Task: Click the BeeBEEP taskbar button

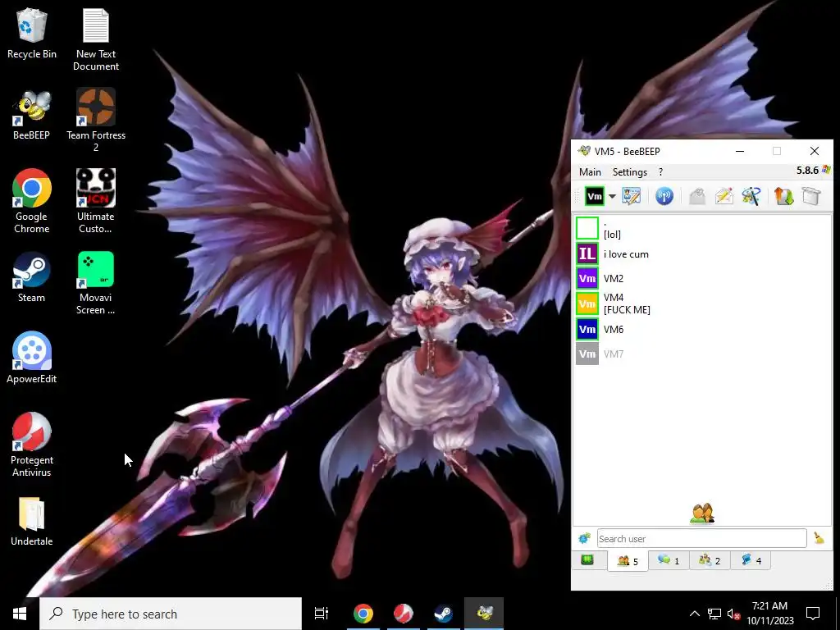Action: coord(484,614)
